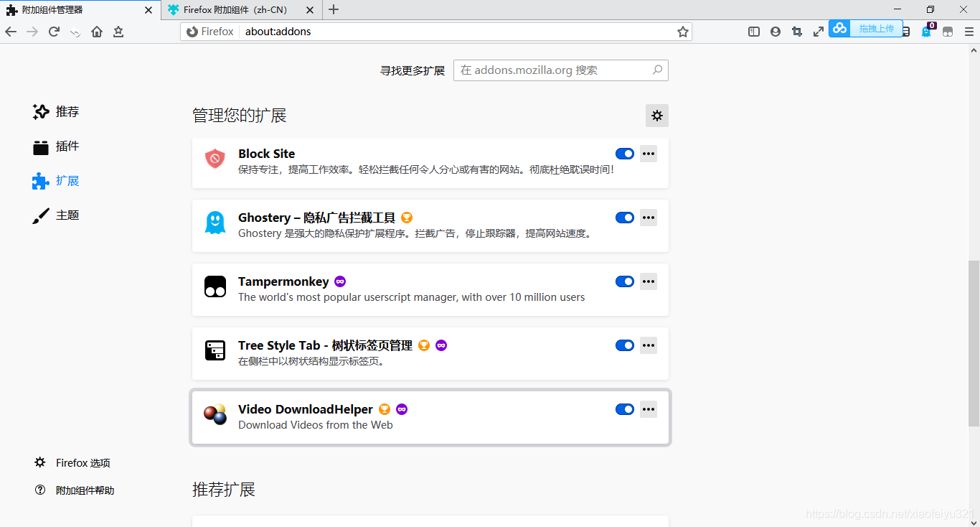This screenshot has width=980, height=527.
Task: Open Block Site more options menu
Action: coord(649,154)
